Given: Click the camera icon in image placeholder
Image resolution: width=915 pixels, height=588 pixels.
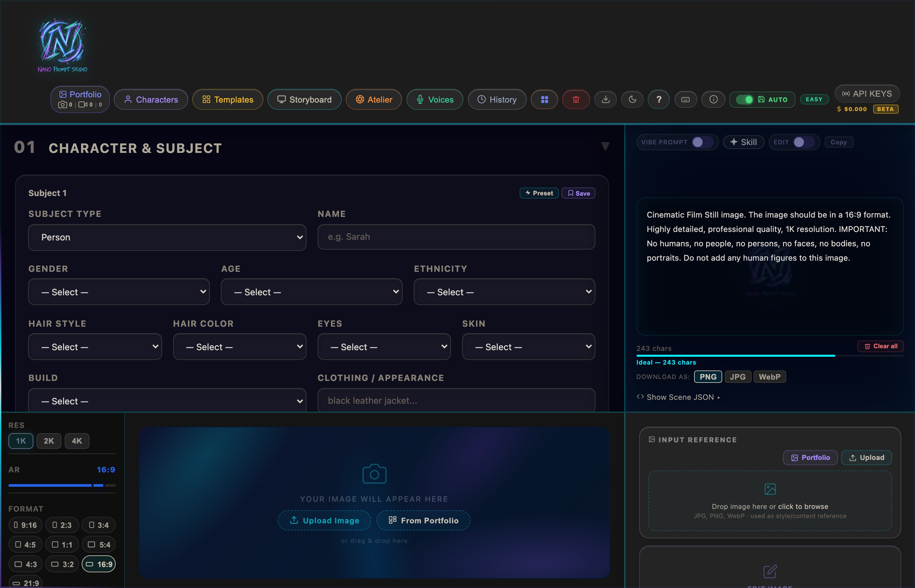Looking at the screenshot, I should (374, 474).
